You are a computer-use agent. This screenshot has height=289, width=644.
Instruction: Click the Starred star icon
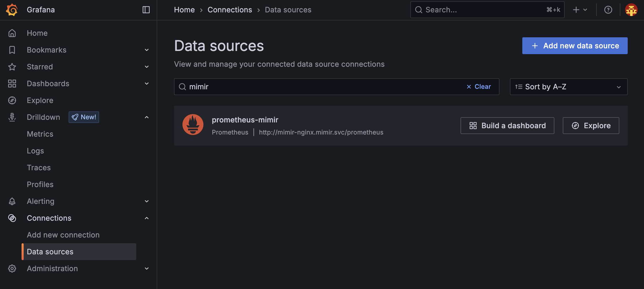click(x=12, y=67)
